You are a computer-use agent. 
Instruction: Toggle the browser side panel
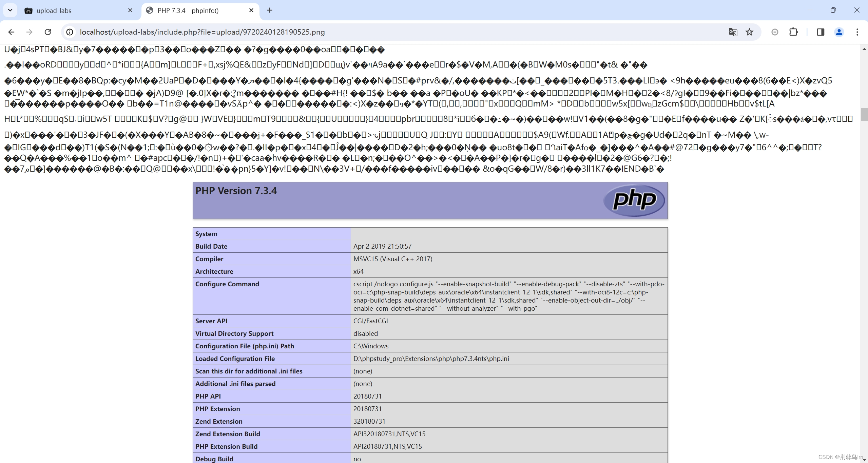tap(821, 32)
